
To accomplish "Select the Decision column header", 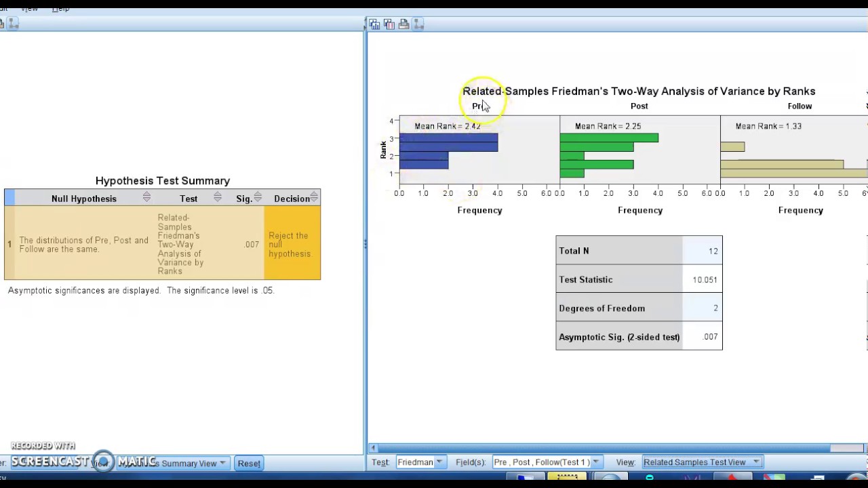I will 292,199.
